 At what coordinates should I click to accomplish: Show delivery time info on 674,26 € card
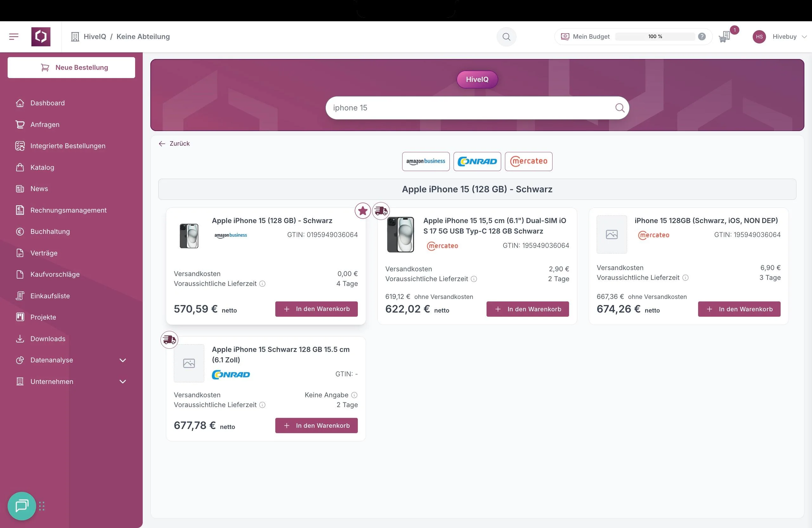[x=685, y=278]
